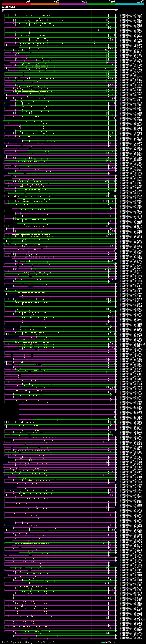Select hit label UniRef100_Q9DVW0
The image size is (146, 644).
pos(131,254)
